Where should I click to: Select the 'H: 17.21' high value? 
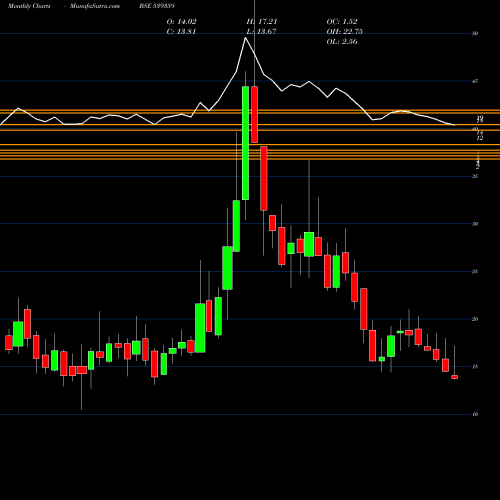[x=262, y=22]
